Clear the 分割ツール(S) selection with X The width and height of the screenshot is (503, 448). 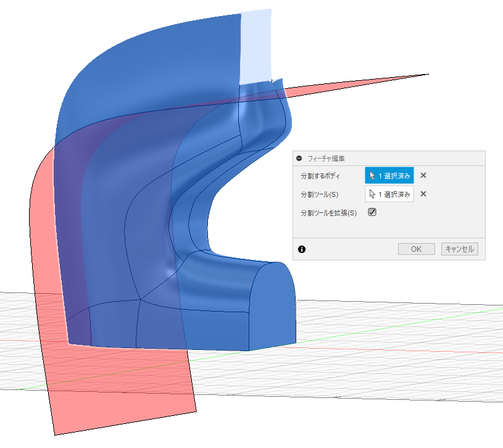(423, 194)
